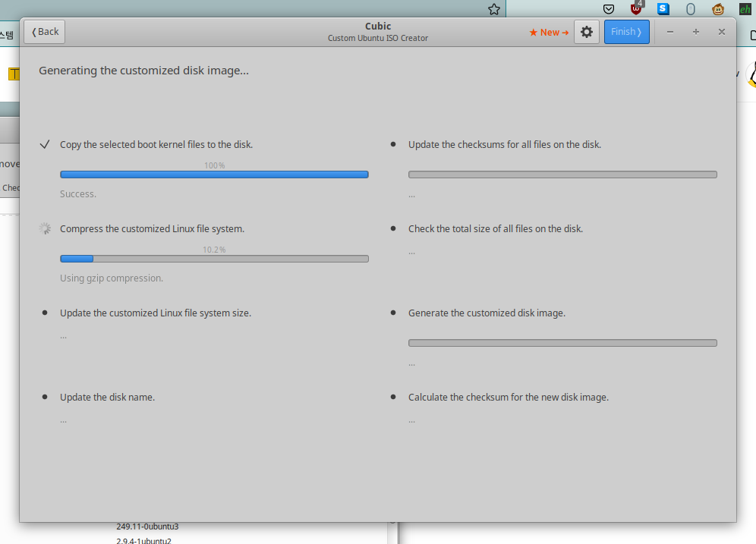Click the bullet beside Check the total size

point(393,228)
